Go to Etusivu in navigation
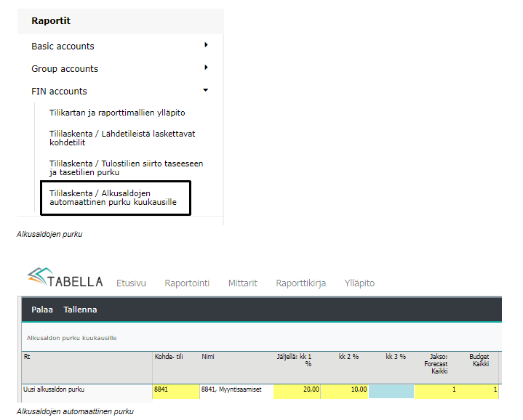The height and width of the screenshot is (420, 523). click(131, 283)
